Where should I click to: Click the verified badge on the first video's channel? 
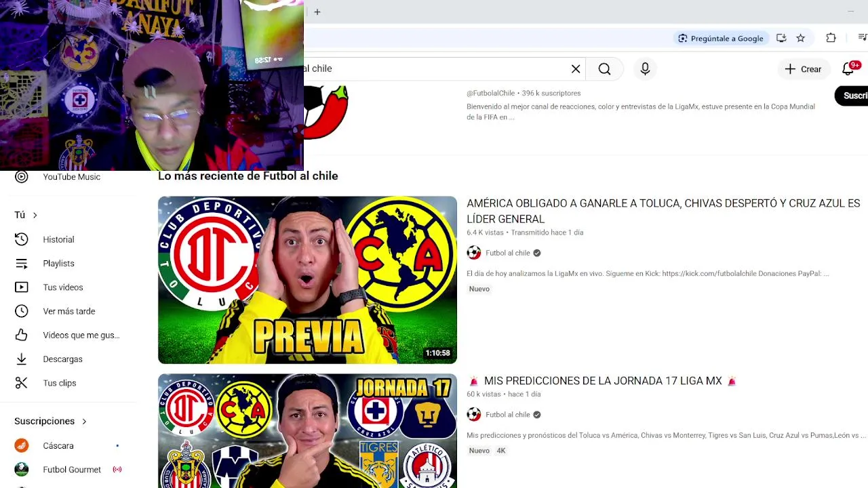[x=536, y=253]
